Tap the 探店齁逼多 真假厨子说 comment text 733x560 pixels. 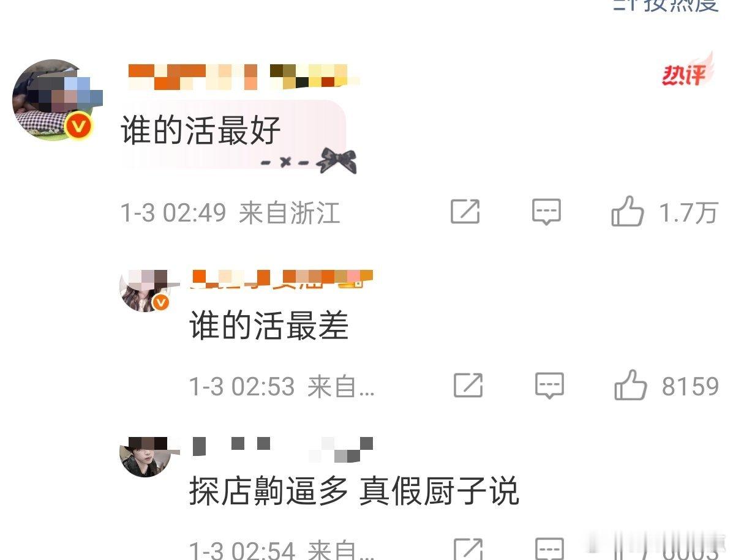[354, 491]
